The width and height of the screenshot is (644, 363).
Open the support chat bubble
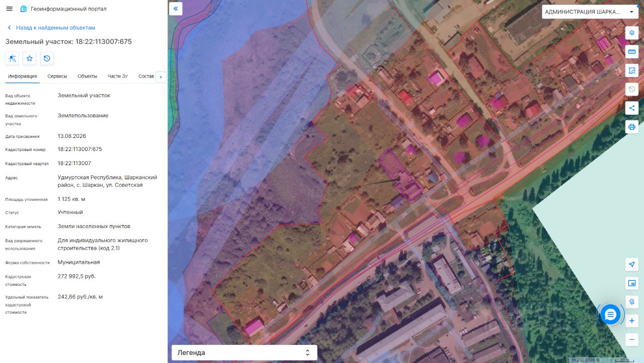click(610, 315)
